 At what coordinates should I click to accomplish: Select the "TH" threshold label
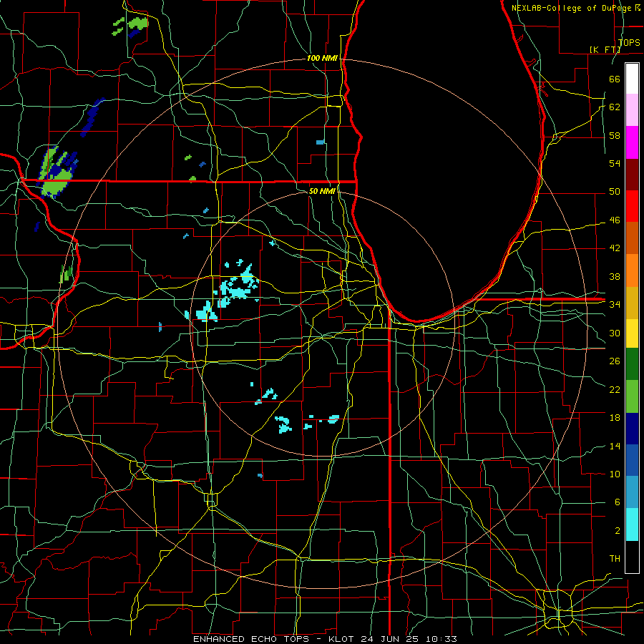(x=615, y=558)
